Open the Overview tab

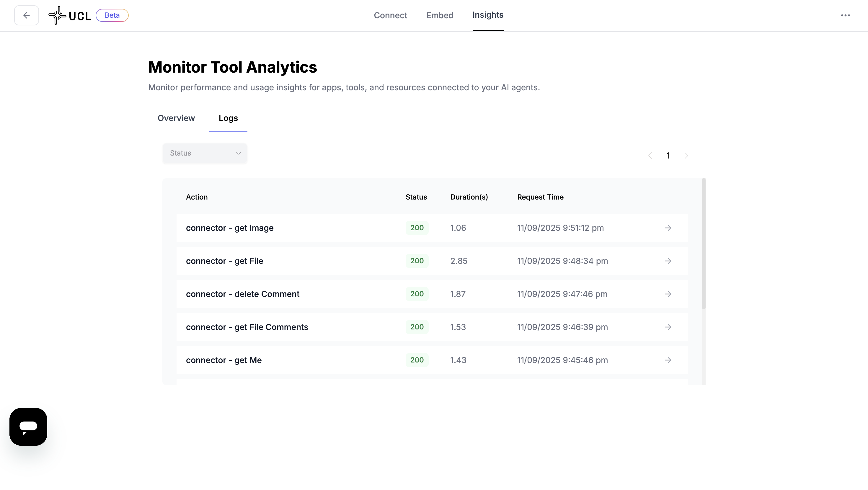[x=176, y=118]
